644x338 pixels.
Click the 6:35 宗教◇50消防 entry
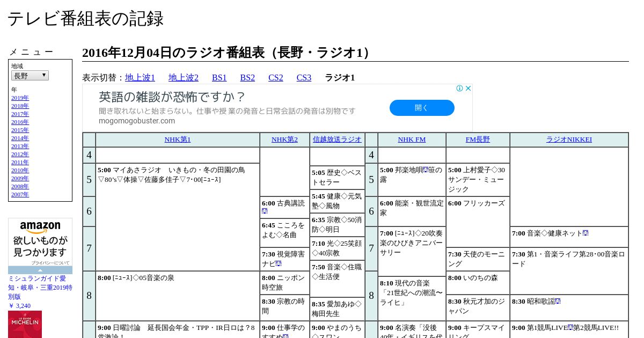337,225
